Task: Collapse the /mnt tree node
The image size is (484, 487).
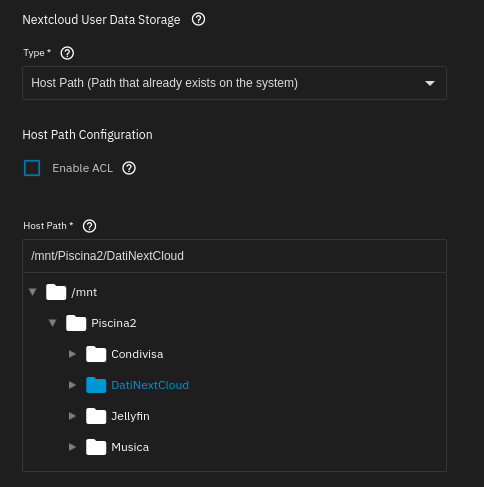Action: (33, 292)
